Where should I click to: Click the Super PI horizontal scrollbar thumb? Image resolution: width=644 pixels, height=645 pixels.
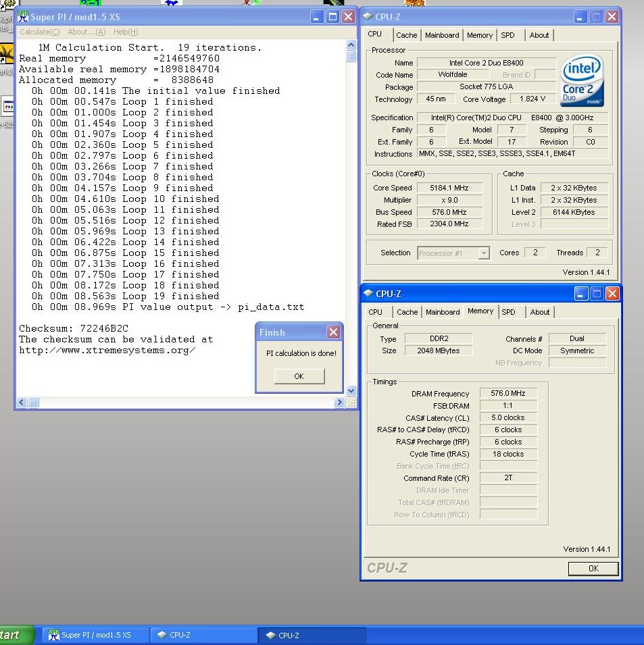coord(33,403)
